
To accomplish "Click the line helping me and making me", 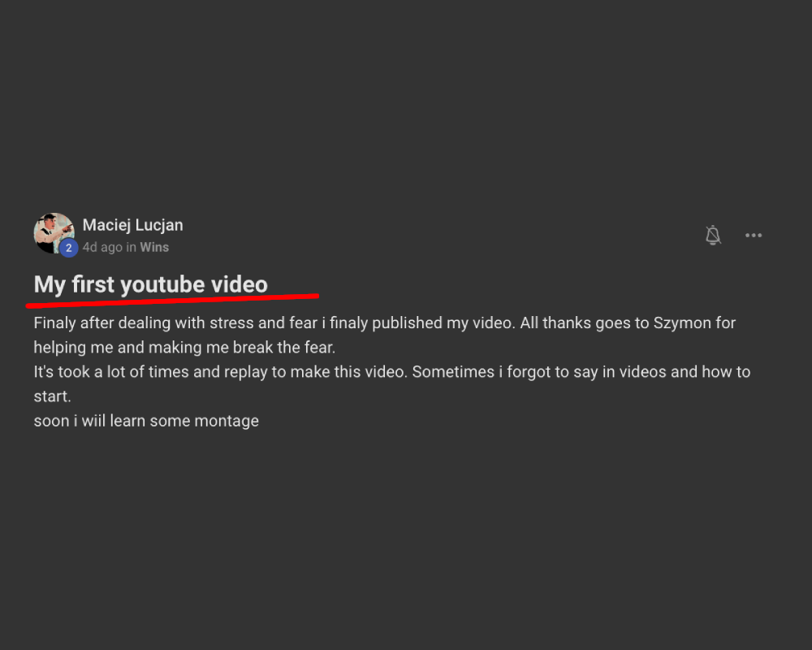I will tap(184, 347).
